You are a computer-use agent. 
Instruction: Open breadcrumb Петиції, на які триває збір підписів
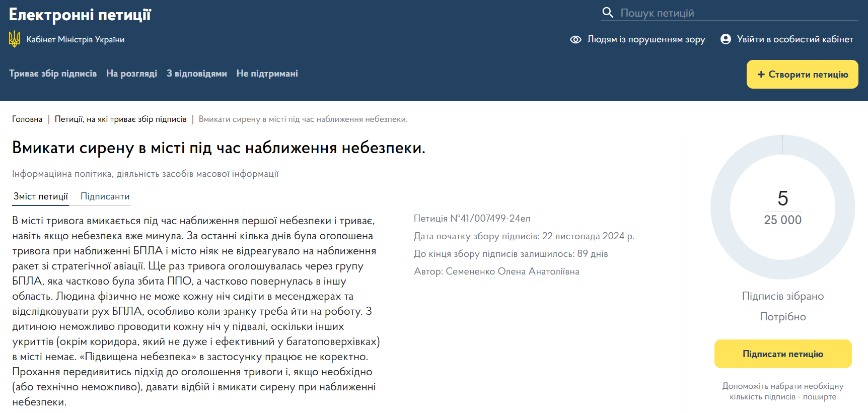[121, 119]
